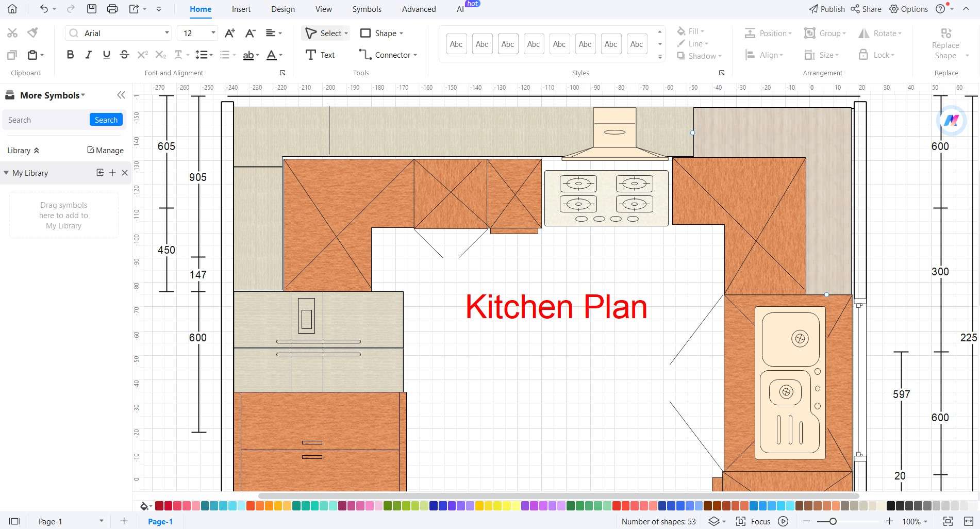Pick the first red color swatch
Viewport: 980px width, 529px height.
(159, 506)
